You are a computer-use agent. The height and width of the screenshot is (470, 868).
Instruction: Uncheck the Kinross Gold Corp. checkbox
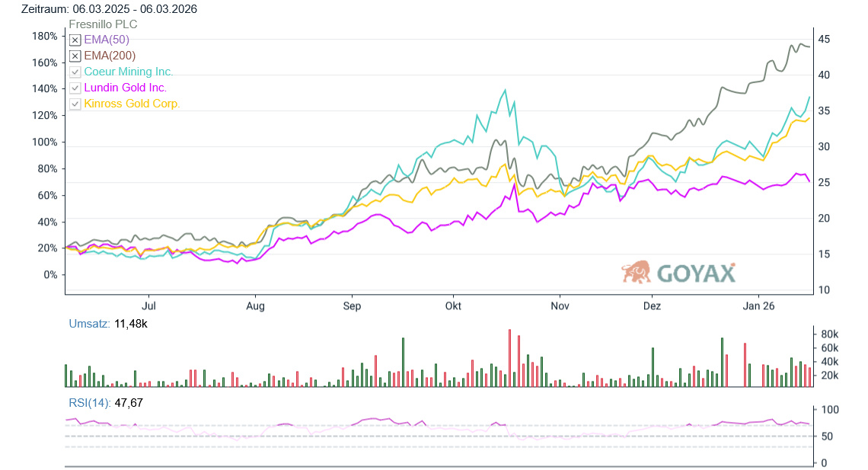tap(75, 104)
